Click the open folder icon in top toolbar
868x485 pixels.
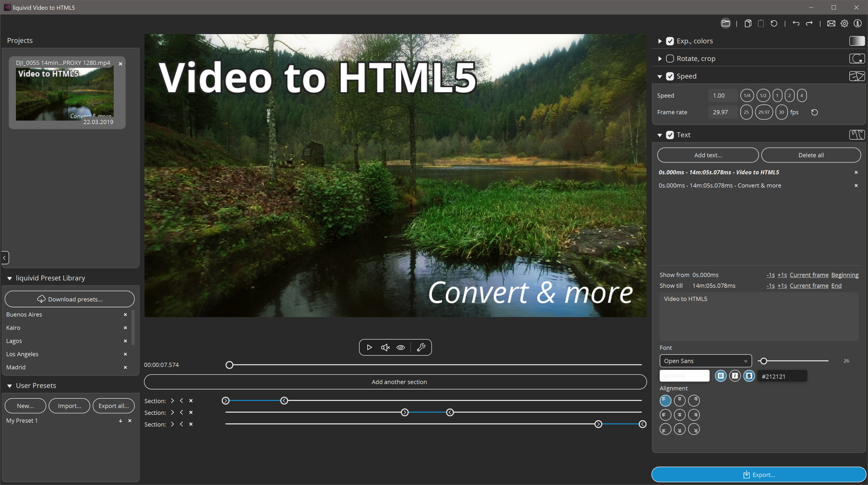(x=725, y=23)
